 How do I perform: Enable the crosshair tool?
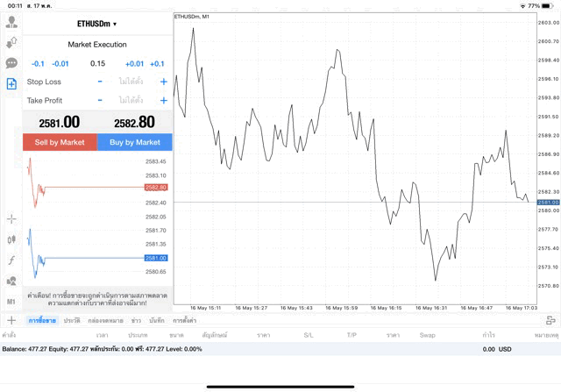11,218
